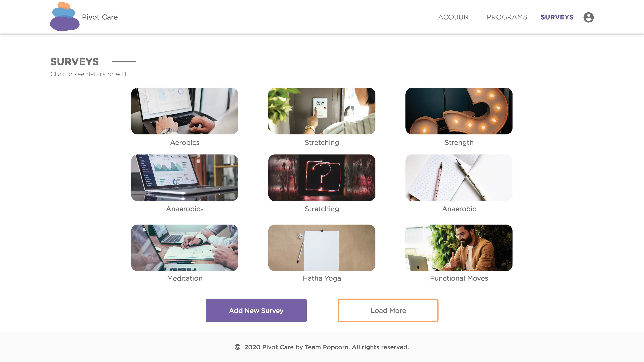
Task: Open the Aerobics survey thumbnail
Action: 184,111
